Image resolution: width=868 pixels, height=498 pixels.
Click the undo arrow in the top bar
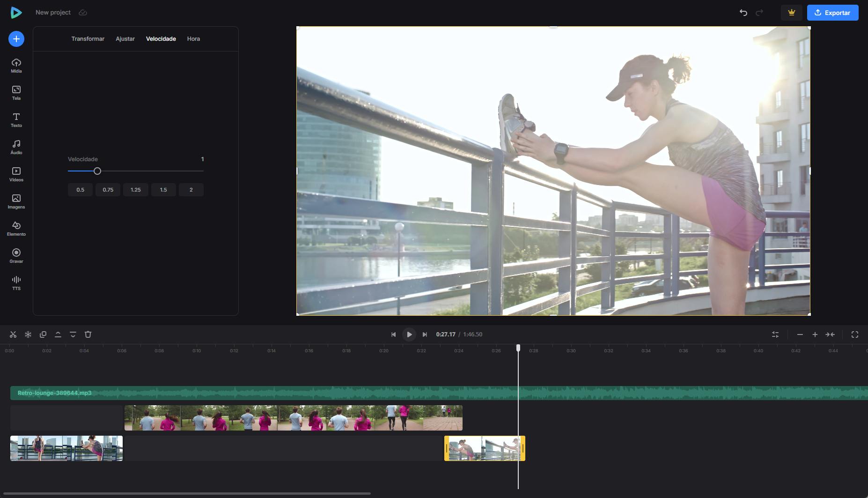pos(743,13)
